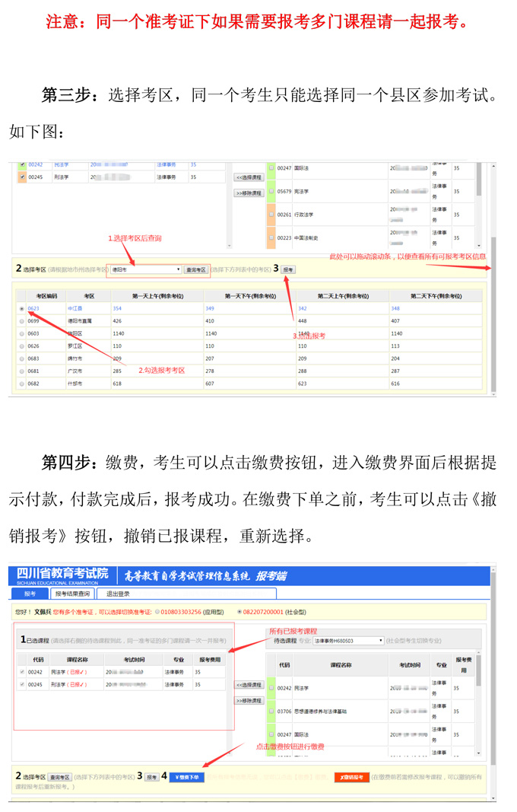Select the 0699 德阳市直属 radio button

[x=21, y=321]
